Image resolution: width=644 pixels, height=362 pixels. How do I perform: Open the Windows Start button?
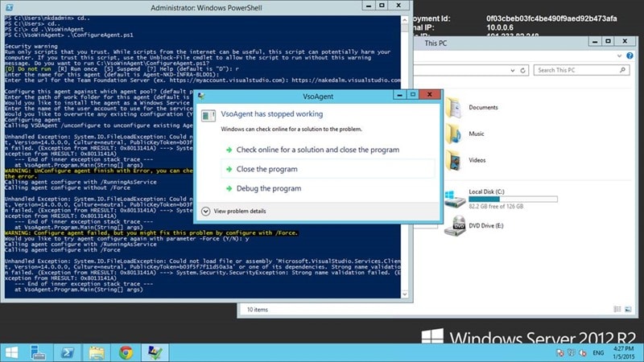pos(11,352)
